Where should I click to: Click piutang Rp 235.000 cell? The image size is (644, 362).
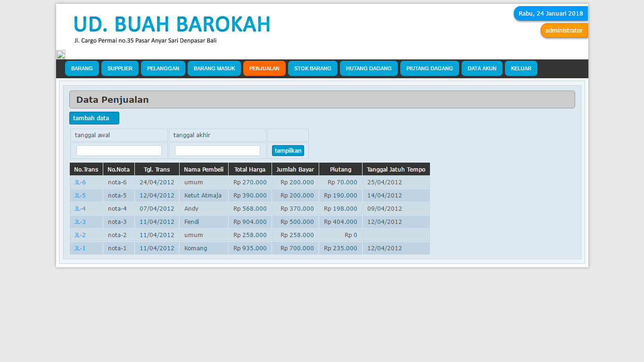coord(340,248)
